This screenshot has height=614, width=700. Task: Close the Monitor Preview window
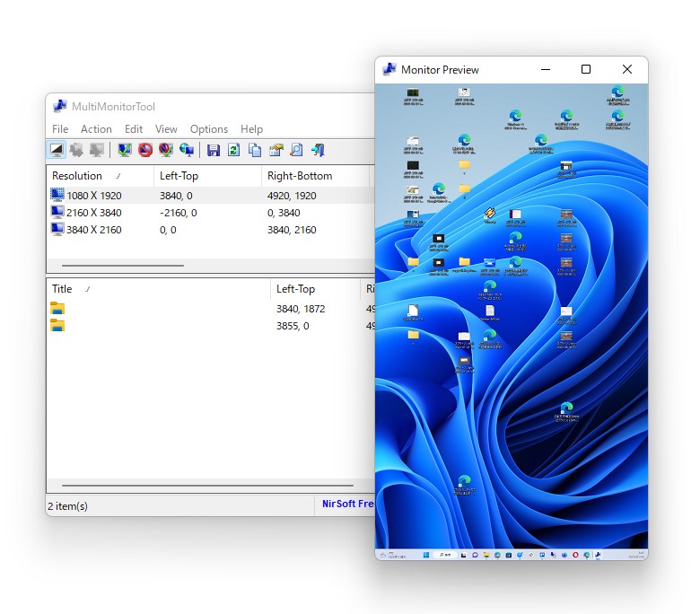click(626, 70)
